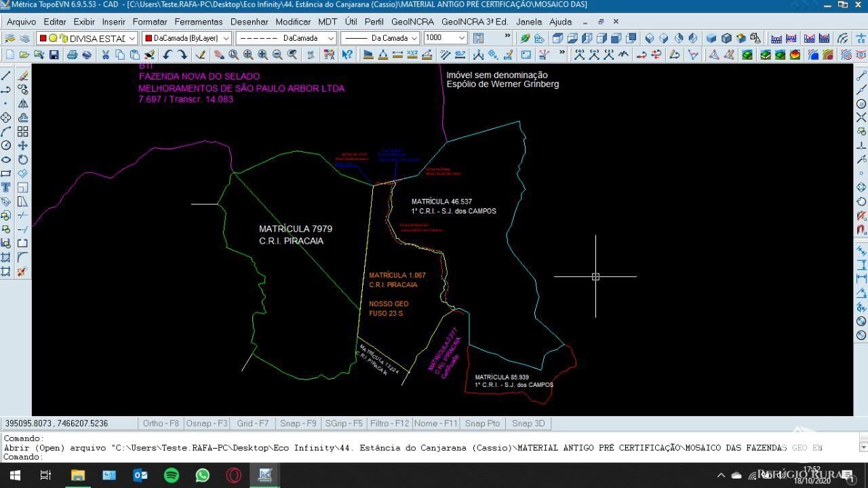This screenshot has width=868, height=488.
Task: Click the Snap 3D status button
Action: [528, 424]
